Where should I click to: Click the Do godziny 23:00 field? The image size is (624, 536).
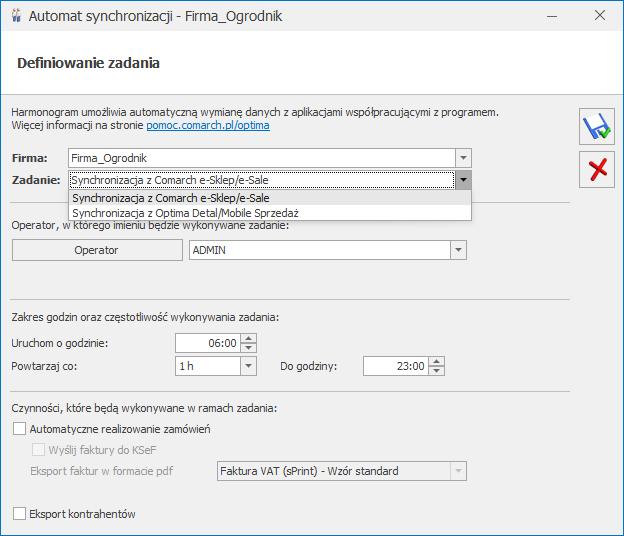[x=395, y=366]
